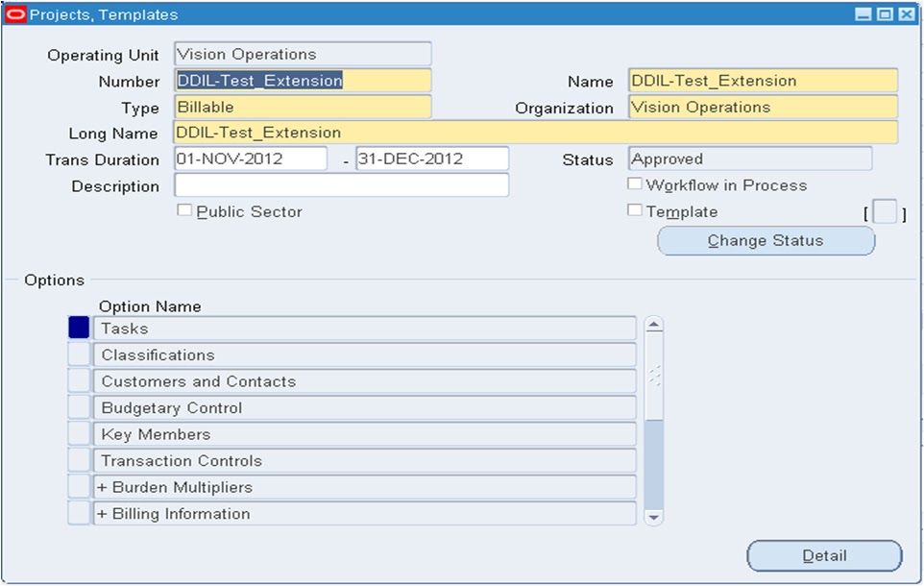The image size is (924, 586).
Task: Open the Customers and Contacts option
Action: click(365, 380)
